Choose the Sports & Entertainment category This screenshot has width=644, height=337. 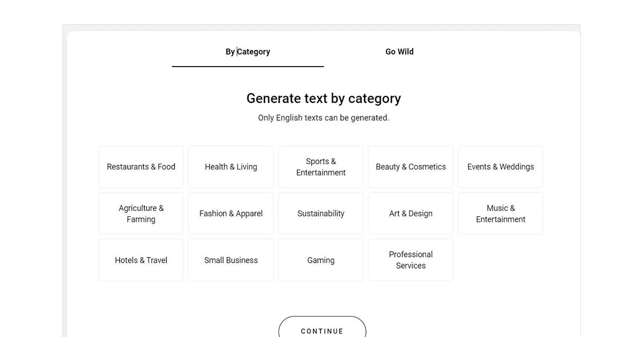320,166
